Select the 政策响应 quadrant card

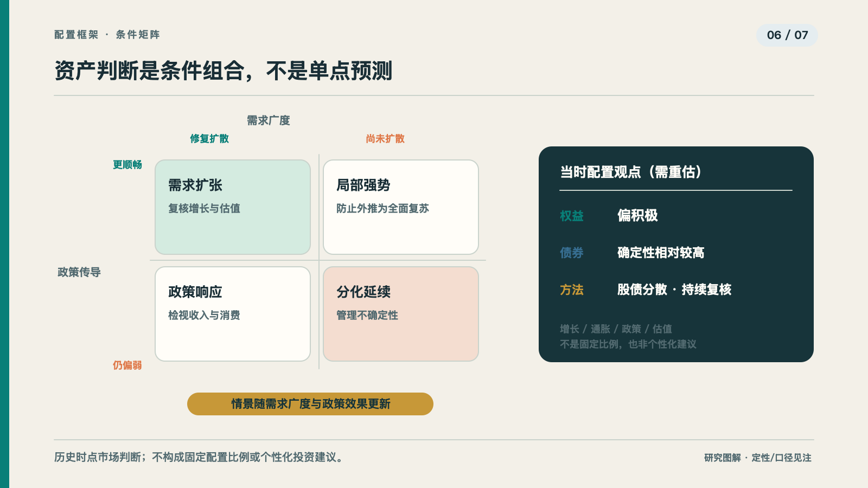coord(233,314)
